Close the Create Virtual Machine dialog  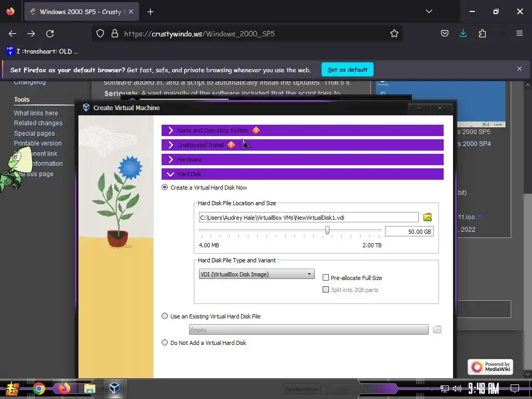[440, 108]
